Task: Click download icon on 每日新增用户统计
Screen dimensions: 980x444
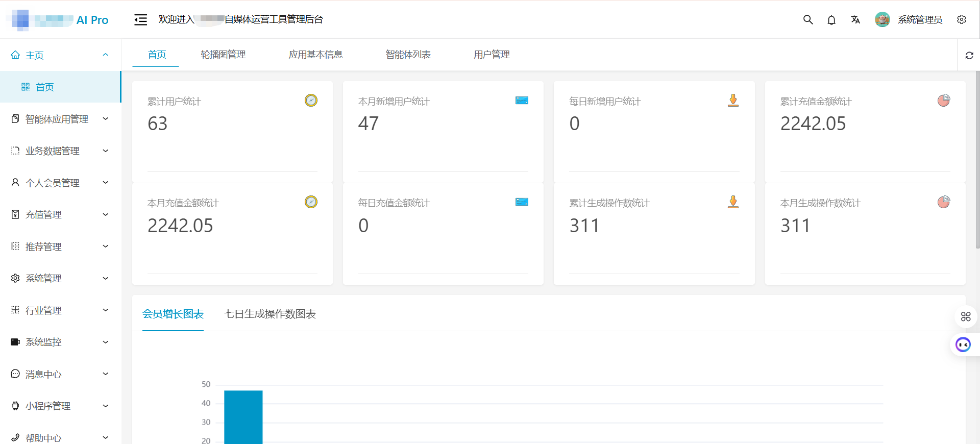Action: [x=733, y=100]
